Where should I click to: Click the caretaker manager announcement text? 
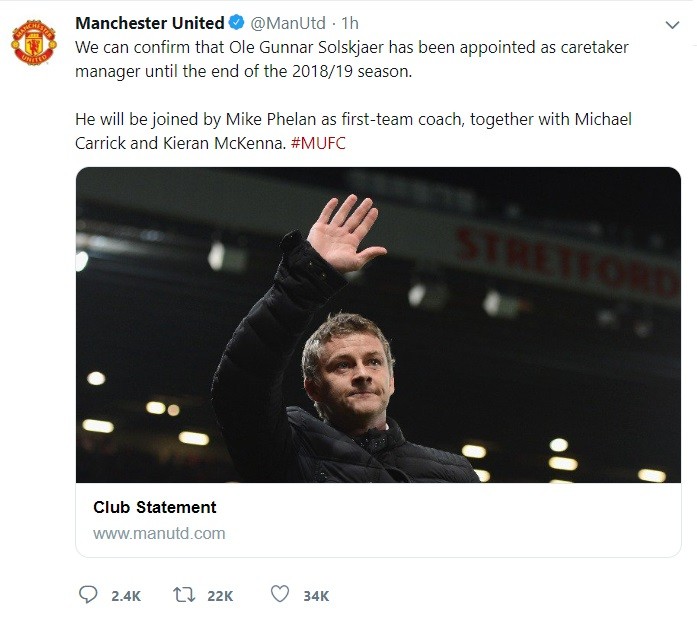(352, 59)
